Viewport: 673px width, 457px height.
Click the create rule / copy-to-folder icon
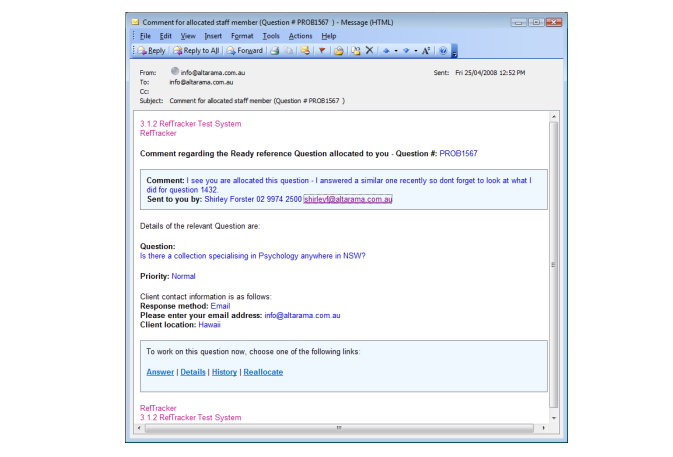click(356, 51)
